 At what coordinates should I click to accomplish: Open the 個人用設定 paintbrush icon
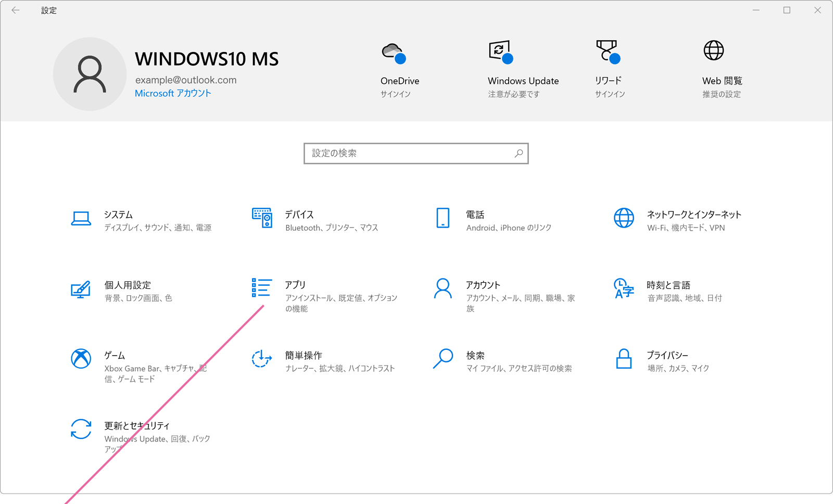click(x=81, y=289)
